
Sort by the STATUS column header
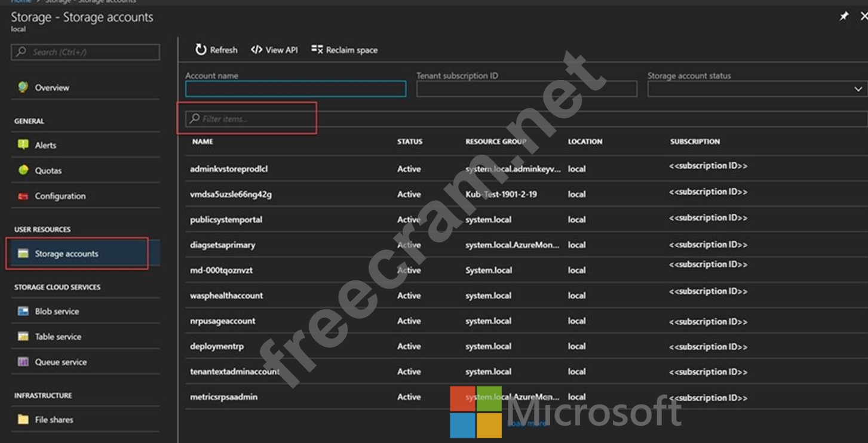(x=410, y=141)
